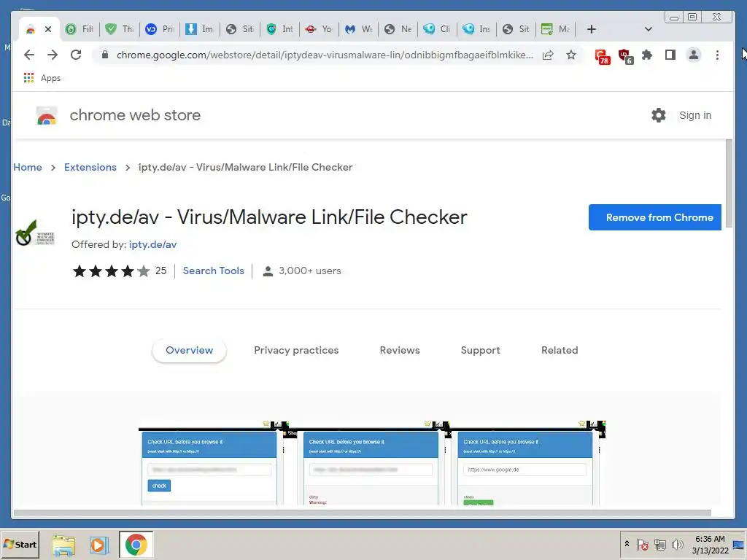747x560 pixels.
Task: Switch to the 'Fil' browser tab
Action: coord(80,29)
